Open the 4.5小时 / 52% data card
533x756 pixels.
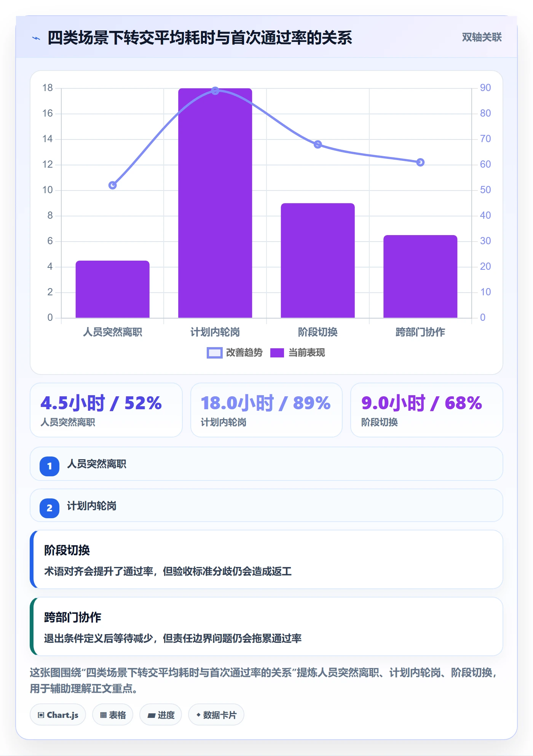click(106, 410)
